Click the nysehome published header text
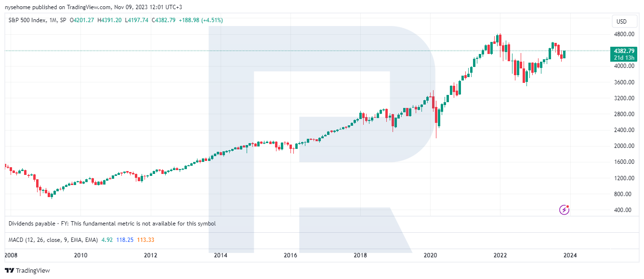644x279 pixels. 94,7
